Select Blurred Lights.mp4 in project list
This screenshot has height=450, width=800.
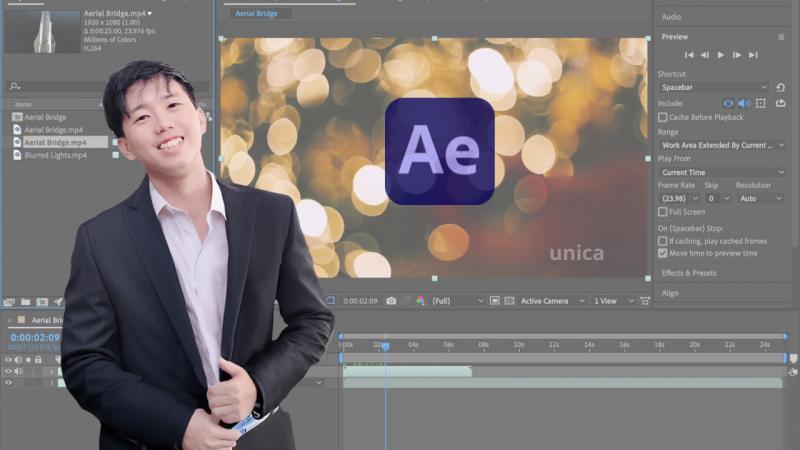click(56, 155)
